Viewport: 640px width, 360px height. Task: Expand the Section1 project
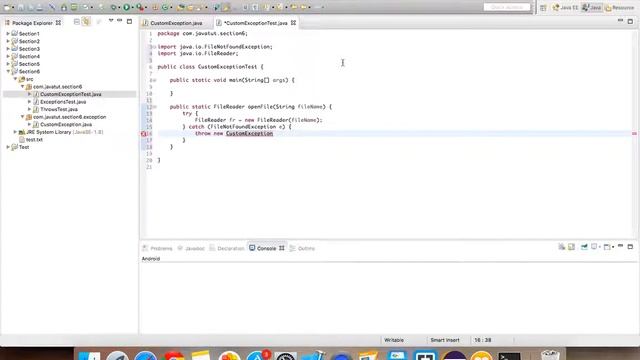(x=8, y=33)
